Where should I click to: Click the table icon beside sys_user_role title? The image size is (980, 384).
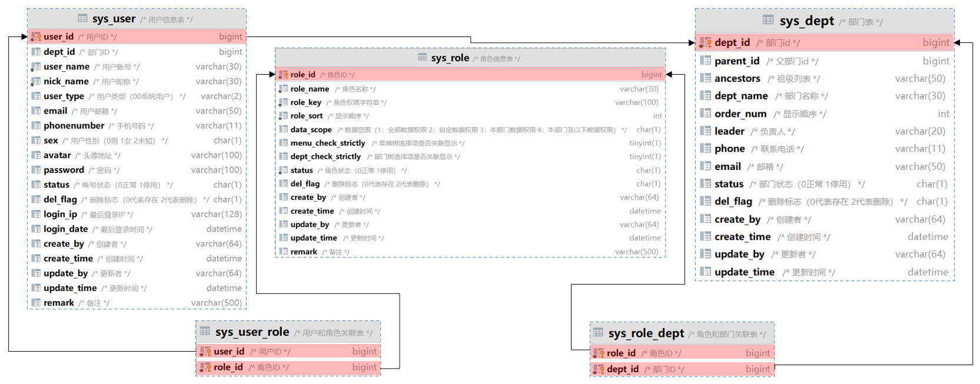pyautogui.click(x=205, y=331)
